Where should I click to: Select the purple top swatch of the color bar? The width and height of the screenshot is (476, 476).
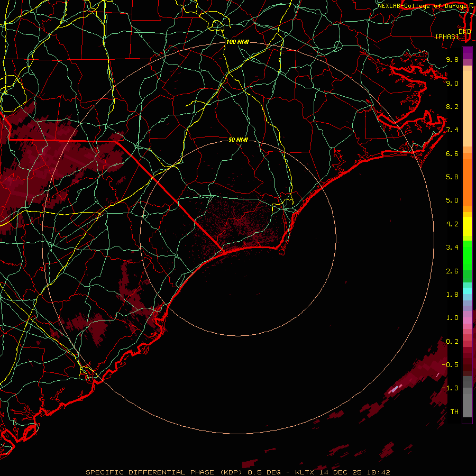(x=467, y=53)
